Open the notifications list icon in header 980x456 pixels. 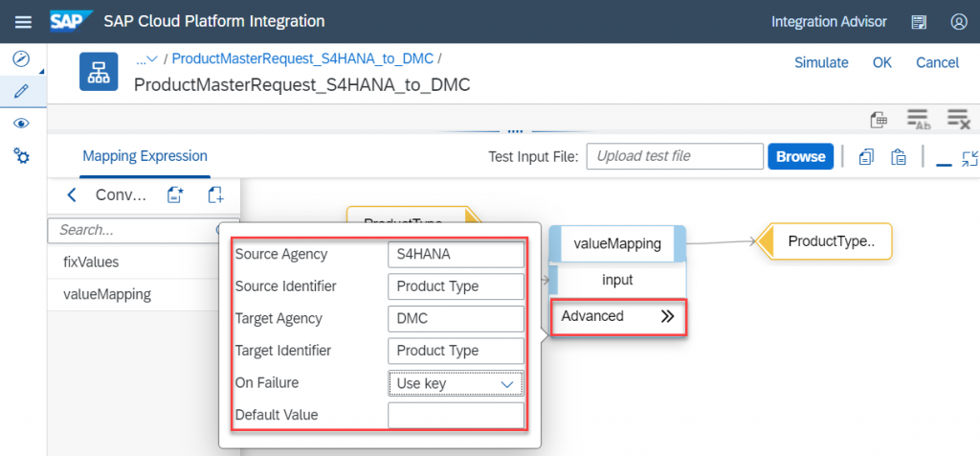point(918,22)
